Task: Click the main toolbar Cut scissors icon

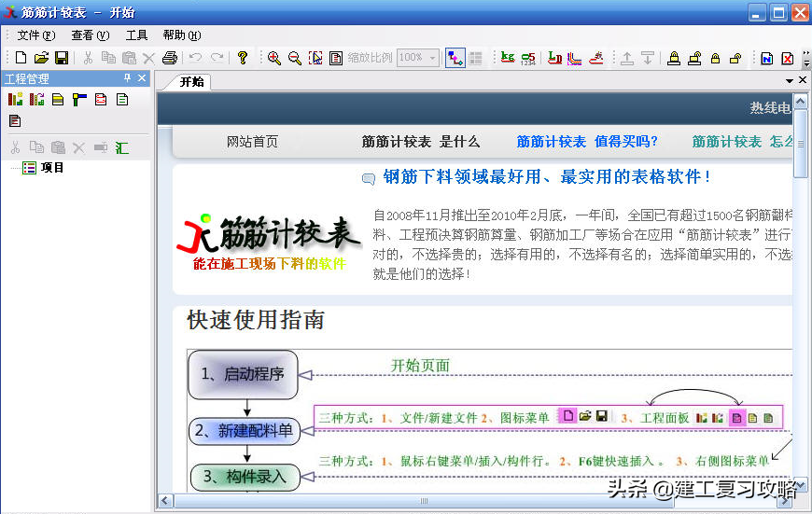Action: click(88, 58)
